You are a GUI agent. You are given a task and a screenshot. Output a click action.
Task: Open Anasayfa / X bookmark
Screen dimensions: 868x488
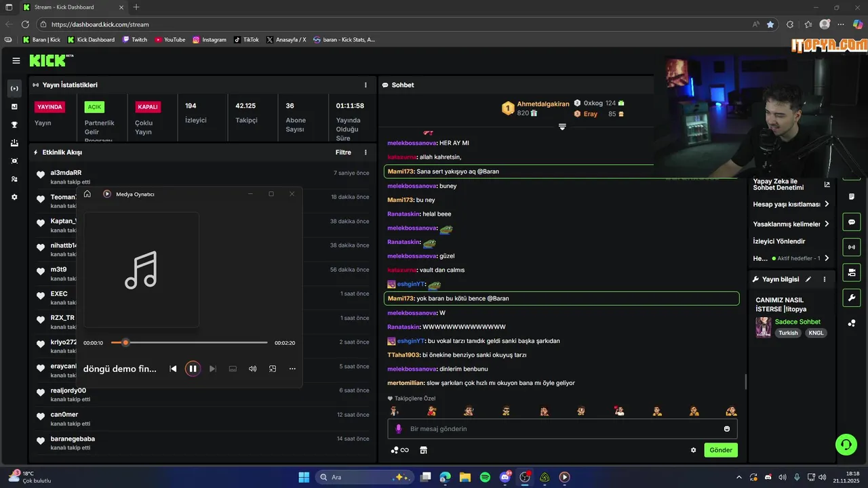click(x=286, y=40)
